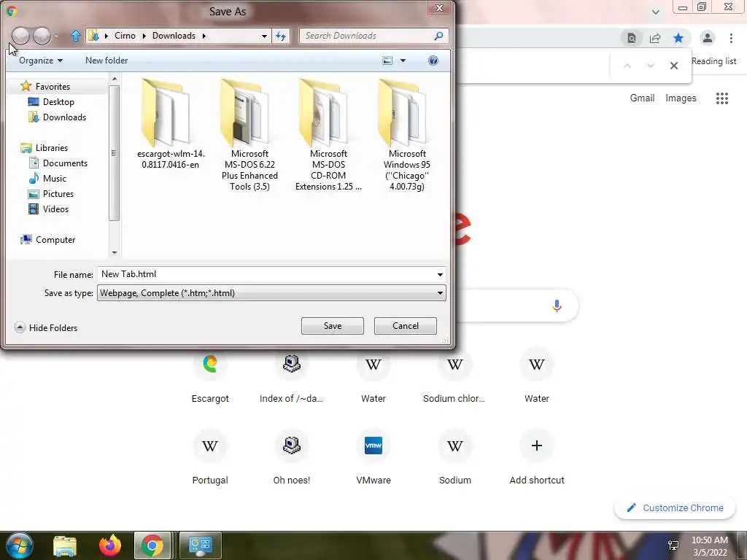Open the Escargot shortcut
747x560 pixels.
tap(210, 377)
